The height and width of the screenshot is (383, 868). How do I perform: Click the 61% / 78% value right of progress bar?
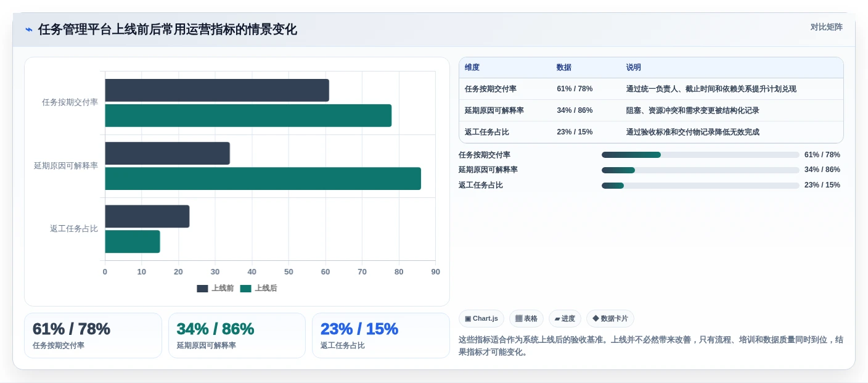822,155
